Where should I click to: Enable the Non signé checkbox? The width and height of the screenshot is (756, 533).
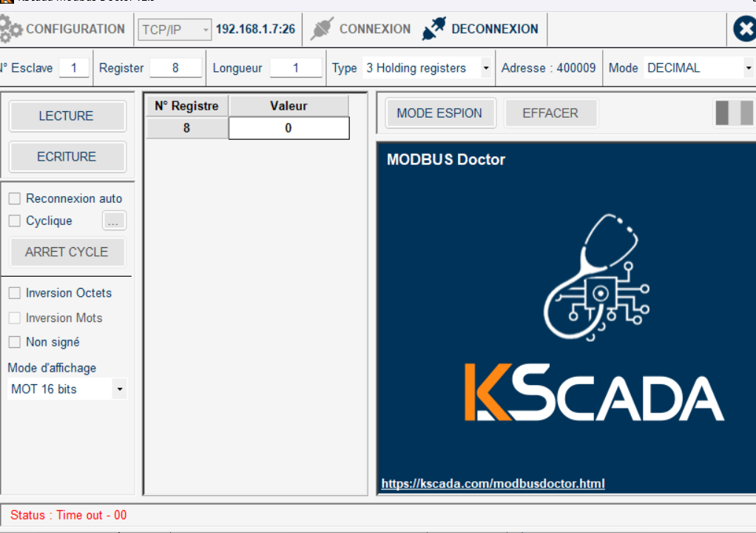pyautogui.click(x=15, y=342)
